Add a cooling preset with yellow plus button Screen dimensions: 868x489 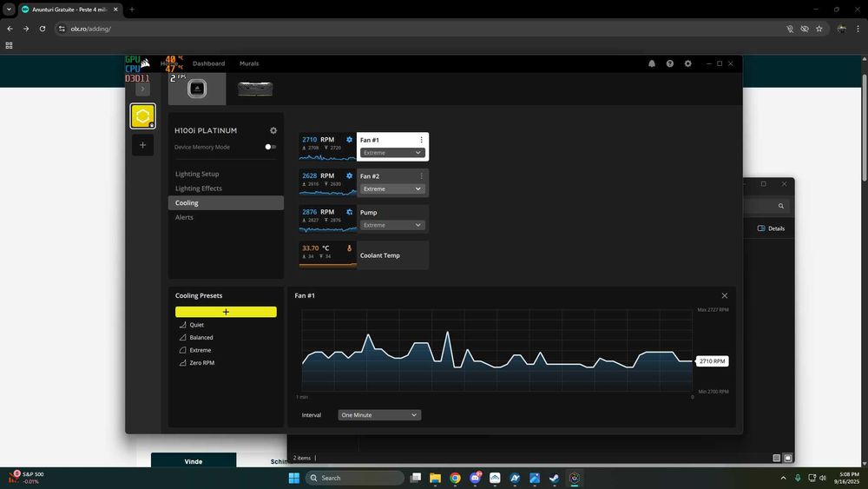click(x=226, y=312)
